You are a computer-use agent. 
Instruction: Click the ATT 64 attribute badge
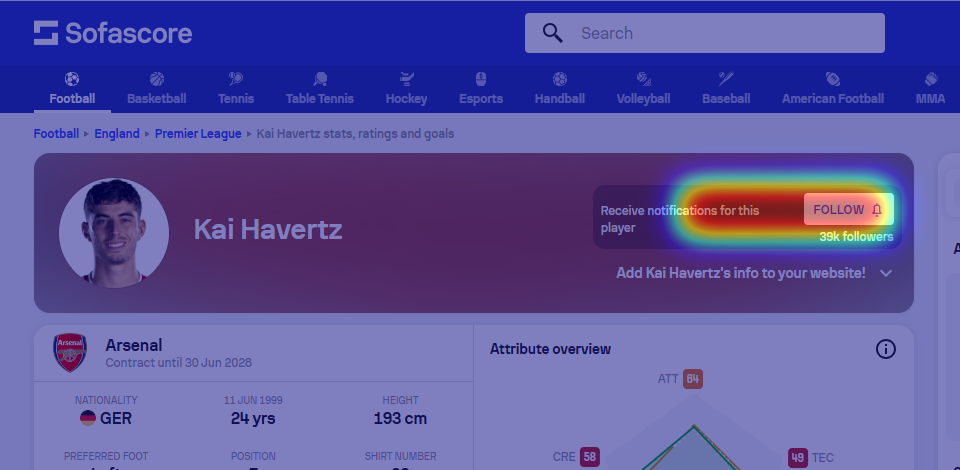click(x=693, y=379)
